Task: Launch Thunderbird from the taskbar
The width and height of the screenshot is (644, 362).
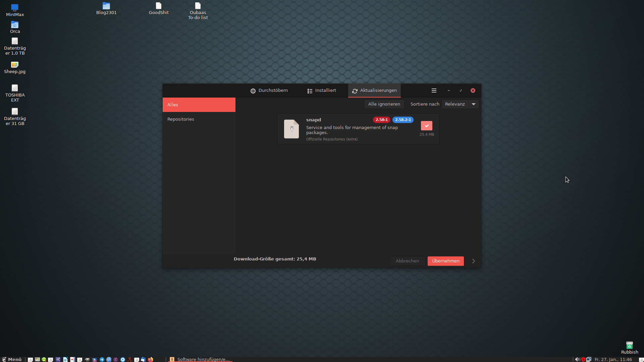Action: (143, 359)
